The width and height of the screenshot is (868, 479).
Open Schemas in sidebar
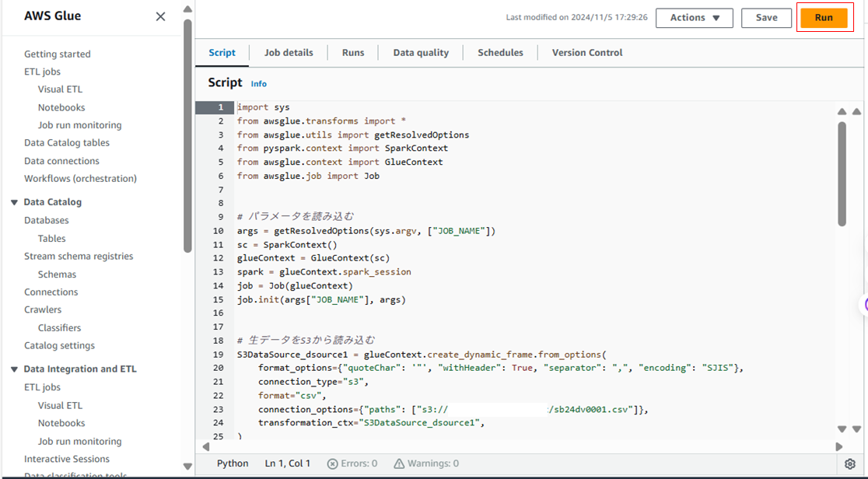click(x=57, y=274)
